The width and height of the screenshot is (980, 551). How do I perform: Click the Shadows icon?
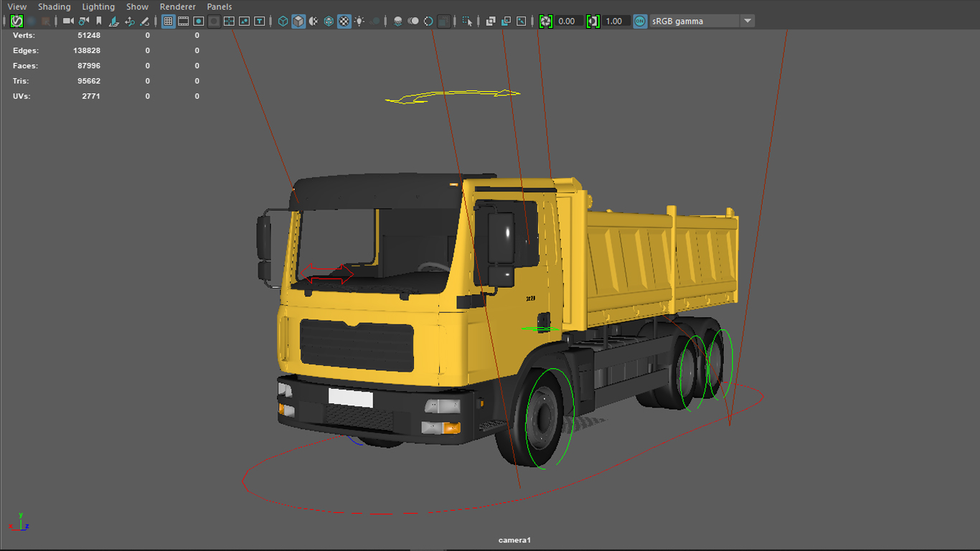click(x=375, y=21)
